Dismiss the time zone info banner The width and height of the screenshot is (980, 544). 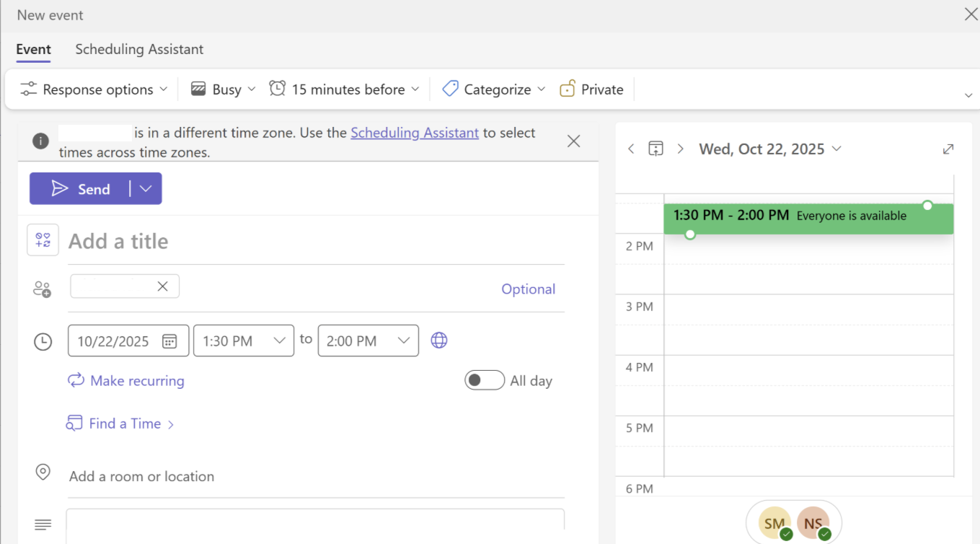tap(573, 141)
